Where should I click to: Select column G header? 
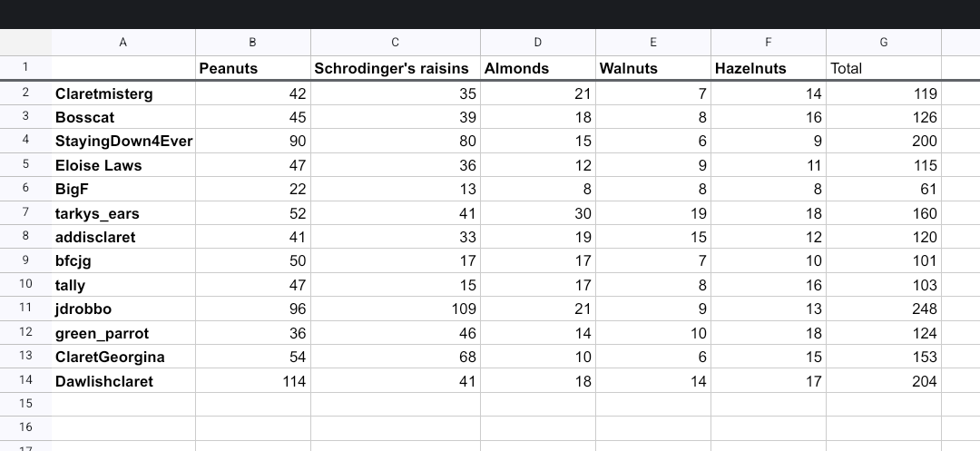pos(883,43)
